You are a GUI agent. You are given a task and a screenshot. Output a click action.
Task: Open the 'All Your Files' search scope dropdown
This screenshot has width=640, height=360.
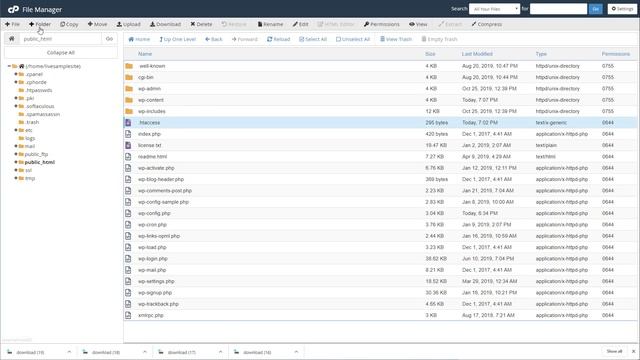(494, 9)
